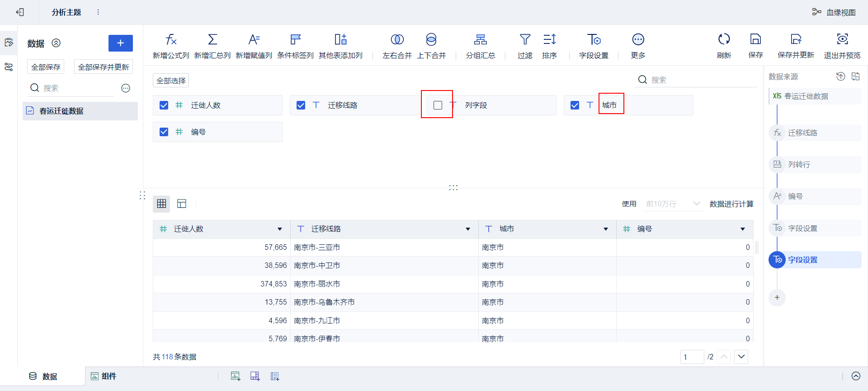Open 迁移线路 column dropdown arrow

[x=468, y=229]
